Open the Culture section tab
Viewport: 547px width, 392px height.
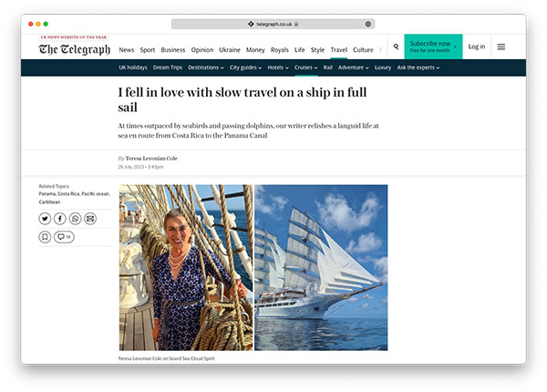coord(363,50)
